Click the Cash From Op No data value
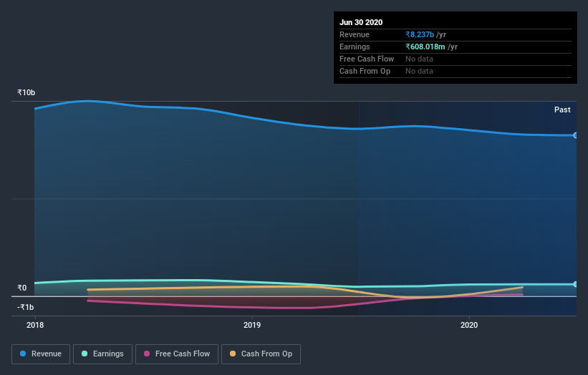Viewport: 588px width, 375px height. click(x=419, y=71)
